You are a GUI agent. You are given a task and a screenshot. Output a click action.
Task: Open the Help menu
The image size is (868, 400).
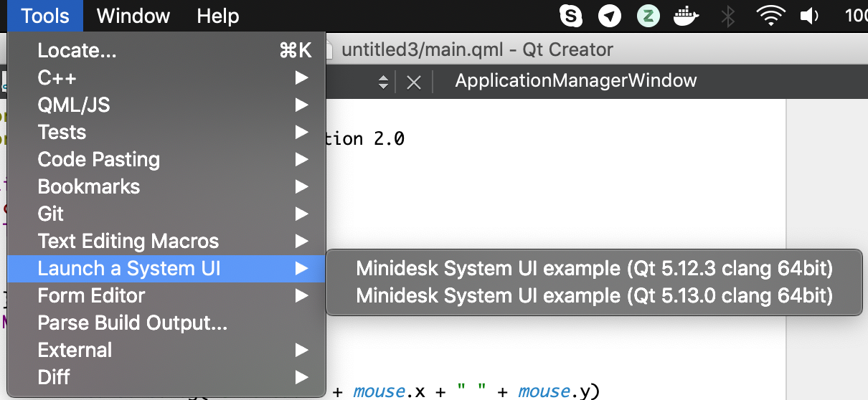pyautogui.click(x=217, y=16)
